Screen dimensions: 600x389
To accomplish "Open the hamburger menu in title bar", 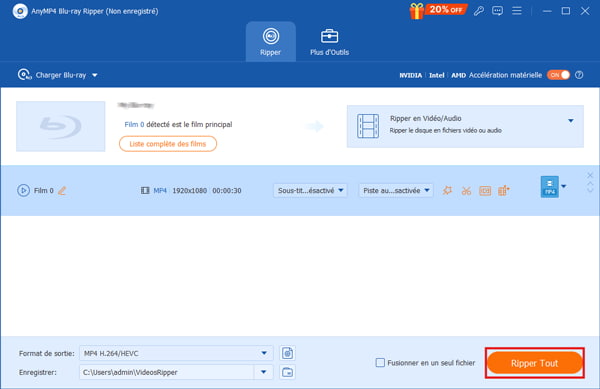I will [x=517, y=11].
